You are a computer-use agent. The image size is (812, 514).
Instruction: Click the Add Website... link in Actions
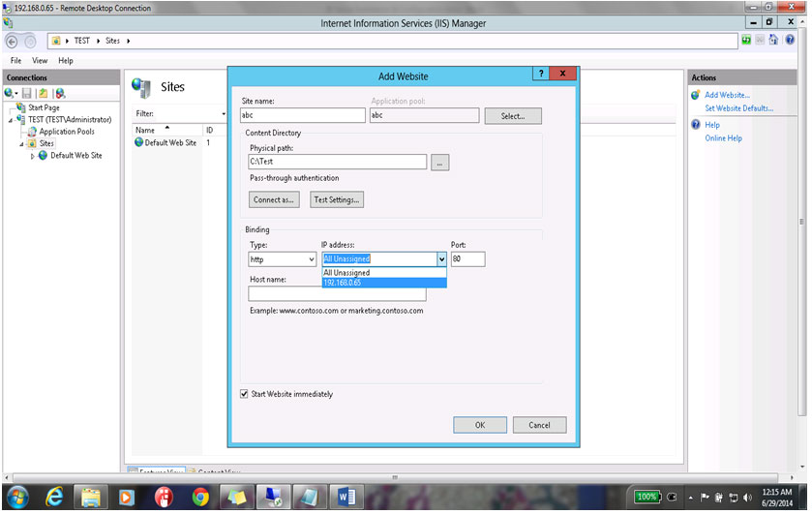coord(727,95)
